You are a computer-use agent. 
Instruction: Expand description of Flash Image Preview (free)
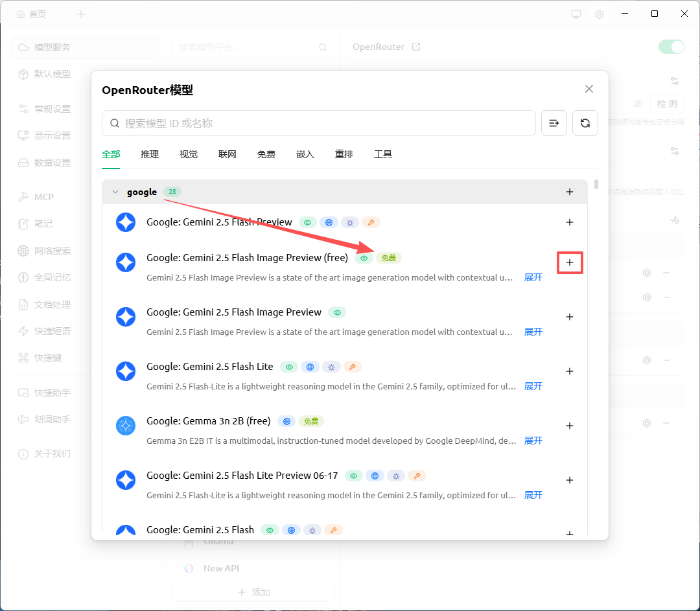[533, 277]
